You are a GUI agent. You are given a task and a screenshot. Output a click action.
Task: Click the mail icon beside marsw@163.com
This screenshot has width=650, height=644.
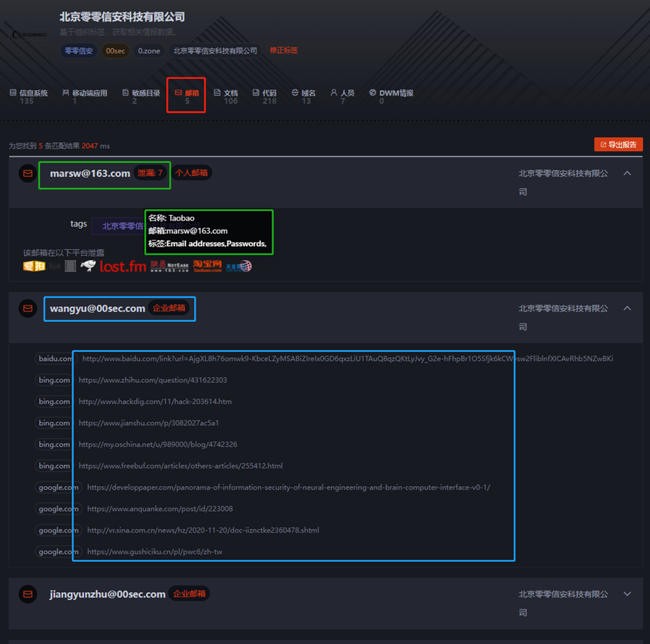point(28,174)
